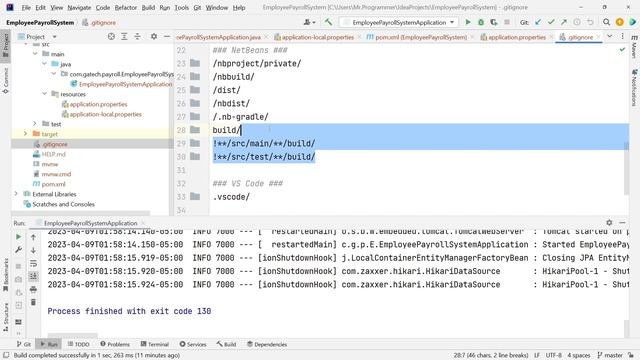The height and width of the screenshot is (360, 640).
Task: Open the Git menu
Action: click(197, 7)
